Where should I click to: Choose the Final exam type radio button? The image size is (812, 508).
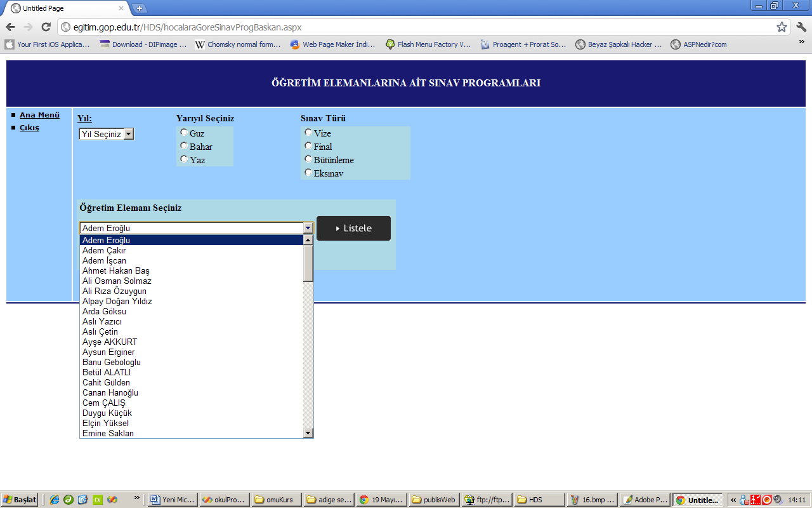[308, 146]
